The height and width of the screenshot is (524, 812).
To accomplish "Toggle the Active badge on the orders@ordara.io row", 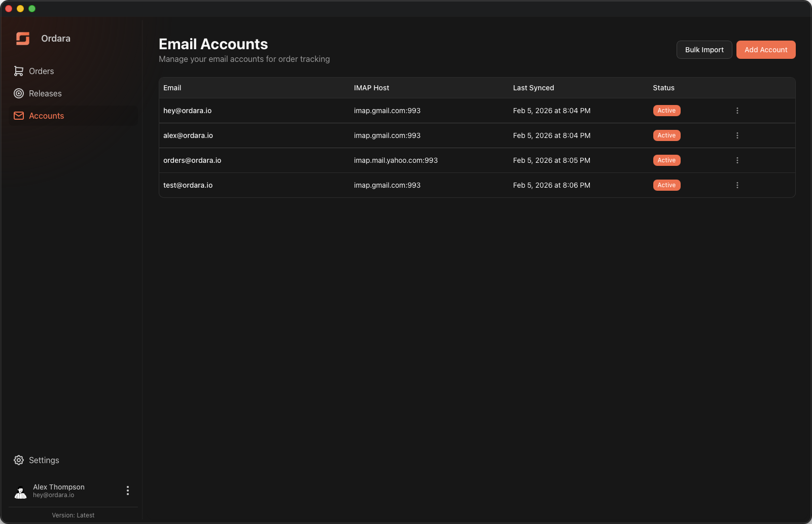I will (x=666, y=160).
